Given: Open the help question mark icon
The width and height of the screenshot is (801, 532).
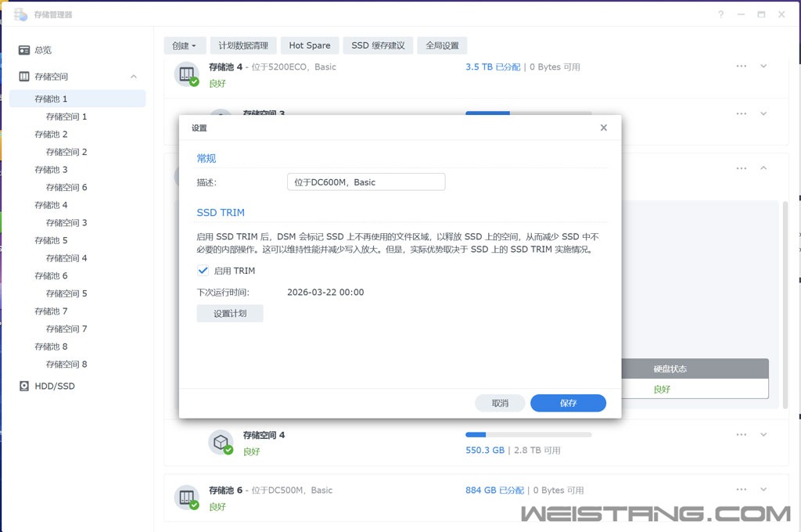Looking at the screenshot, I should 720,14.
